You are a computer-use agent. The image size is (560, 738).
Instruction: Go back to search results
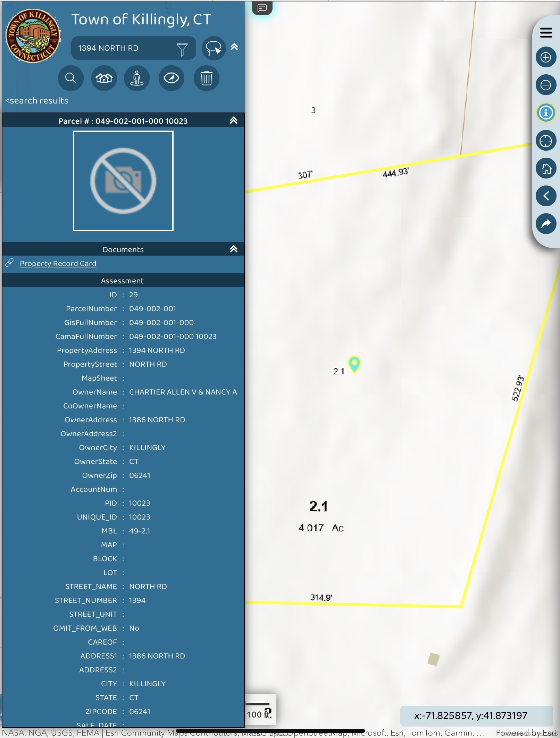pyautogui.click(x=37, y=101)
